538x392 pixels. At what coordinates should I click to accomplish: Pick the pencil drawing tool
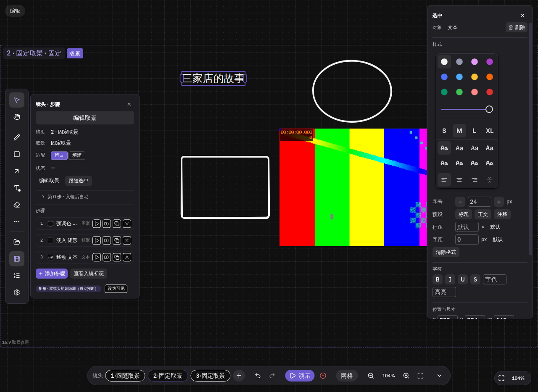[17, 137]
